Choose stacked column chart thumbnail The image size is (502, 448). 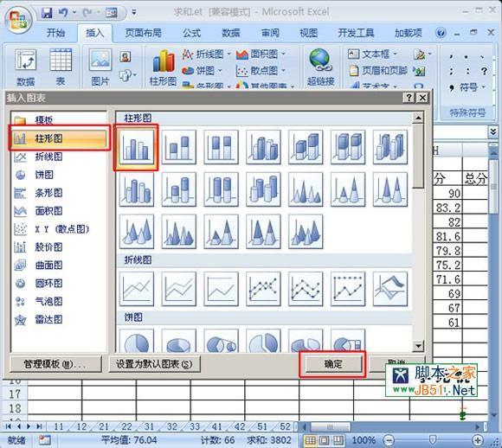(x=178, y=147)
